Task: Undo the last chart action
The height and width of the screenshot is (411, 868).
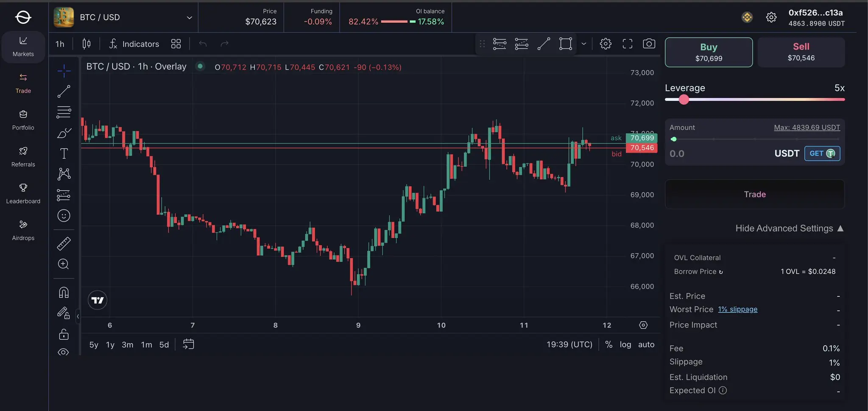Action: pyautogui.click(x=203, y=44)
